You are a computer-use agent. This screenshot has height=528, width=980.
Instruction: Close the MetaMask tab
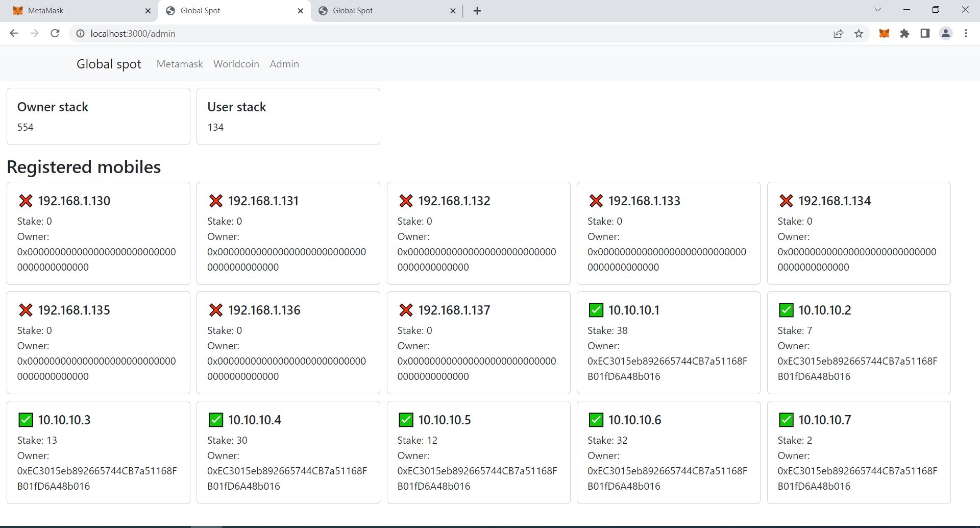tap(148, 11)
